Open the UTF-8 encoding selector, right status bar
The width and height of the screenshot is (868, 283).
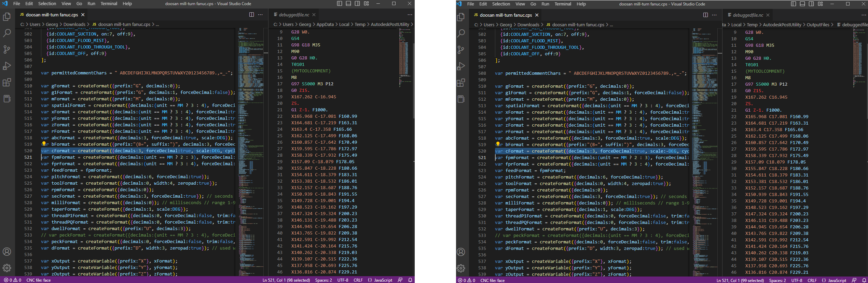797,280
